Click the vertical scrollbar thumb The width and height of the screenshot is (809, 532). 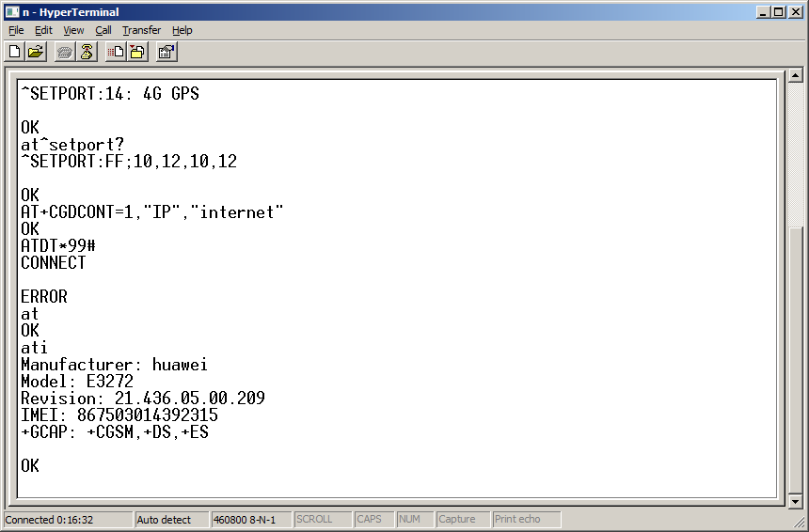(x=796, y=360)
